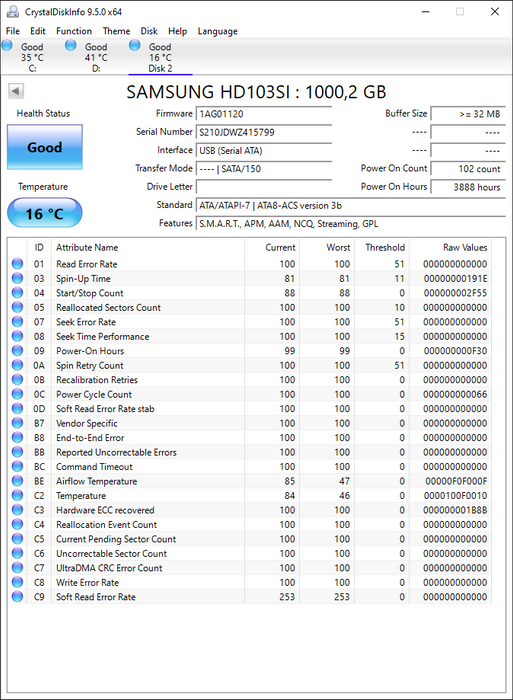Open the Language menu
Screen dimensions: 513x700
217,31
